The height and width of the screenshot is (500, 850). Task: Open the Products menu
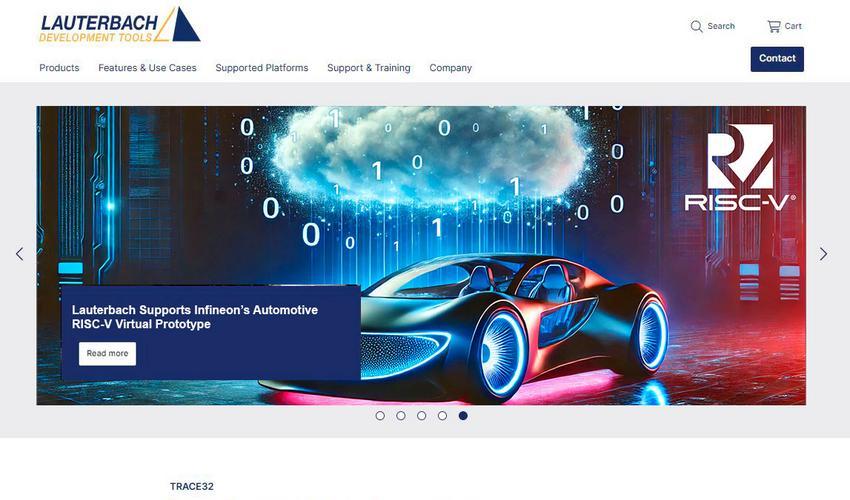click(x=59, y=68)
